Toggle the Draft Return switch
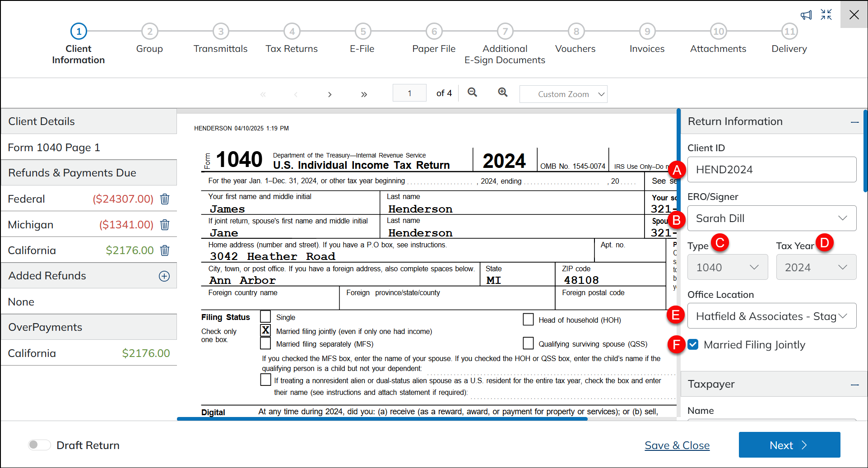The width and height of the screenshot is (868, 468). (x=39, y=445)
